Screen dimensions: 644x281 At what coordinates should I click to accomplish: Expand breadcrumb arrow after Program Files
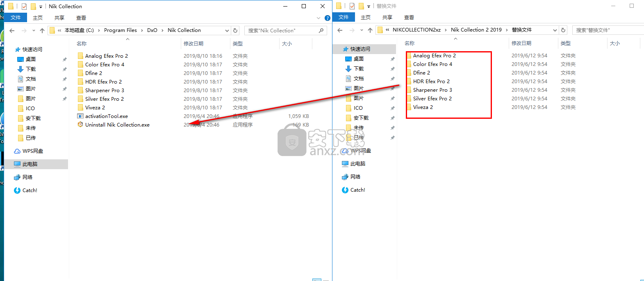pos(142,30)
